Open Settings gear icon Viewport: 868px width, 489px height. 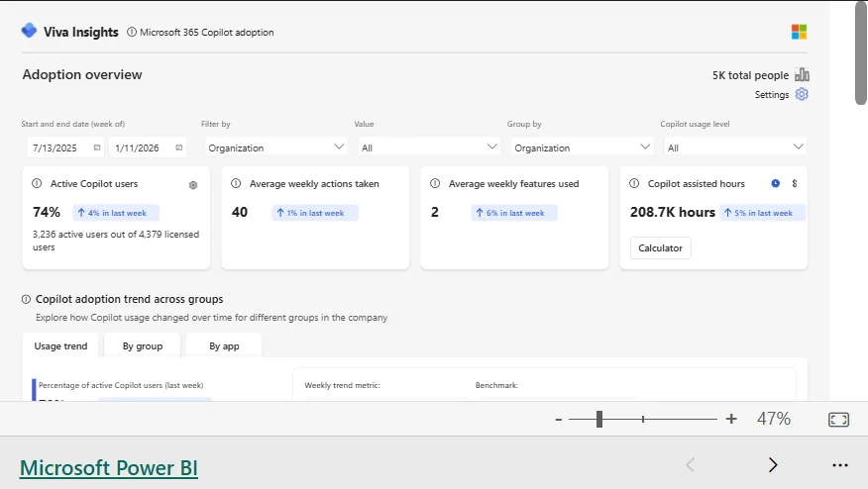click(x=802, y=94)
